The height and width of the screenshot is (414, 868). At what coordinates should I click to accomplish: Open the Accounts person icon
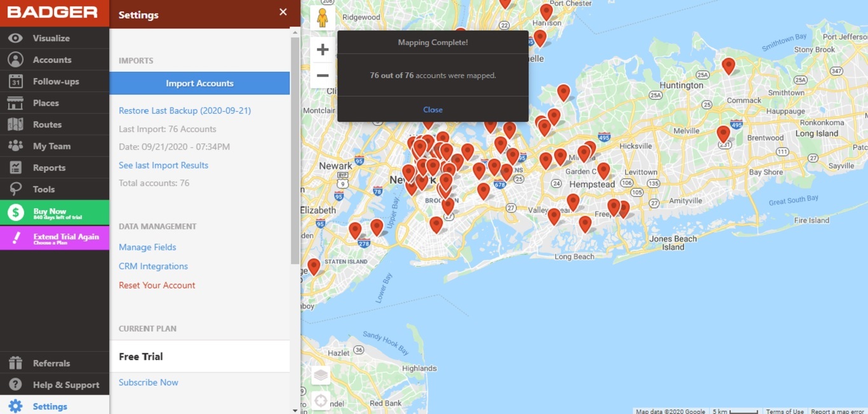click(x=15, y=60)
